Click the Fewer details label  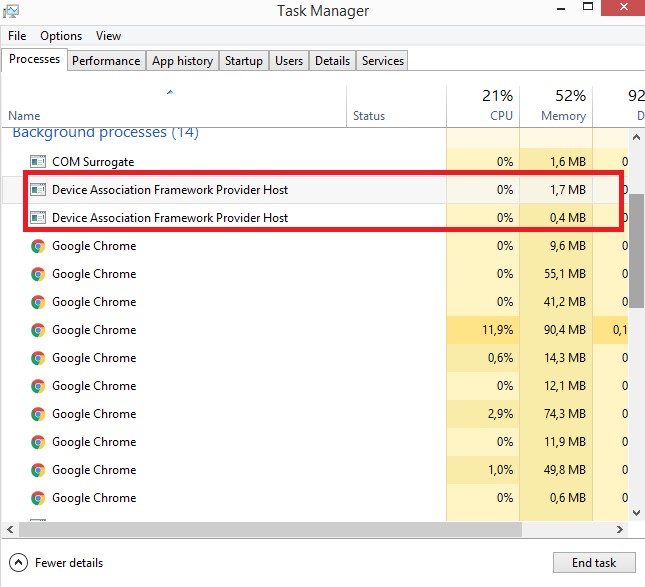(69, 563)
